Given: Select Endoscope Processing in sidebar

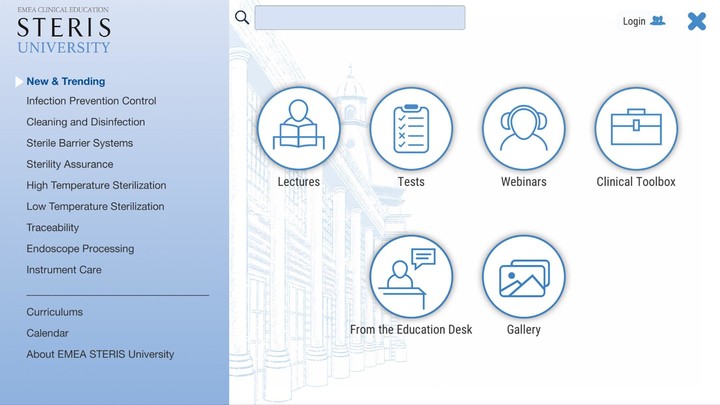Looking at the screenshot, I should 80,248.
